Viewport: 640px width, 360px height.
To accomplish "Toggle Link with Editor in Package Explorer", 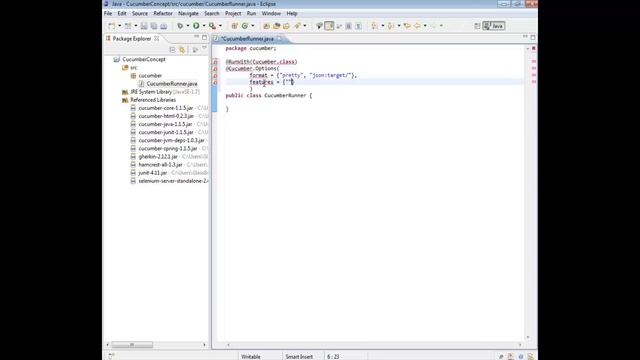I will (x=182, y=50).
